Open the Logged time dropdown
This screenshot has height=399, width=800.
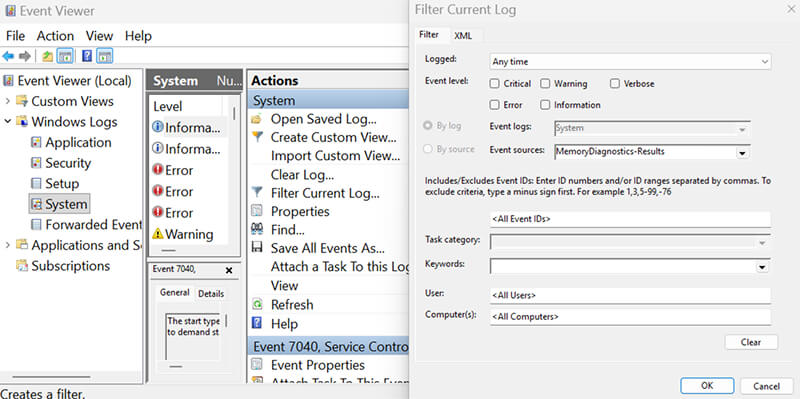630,62
